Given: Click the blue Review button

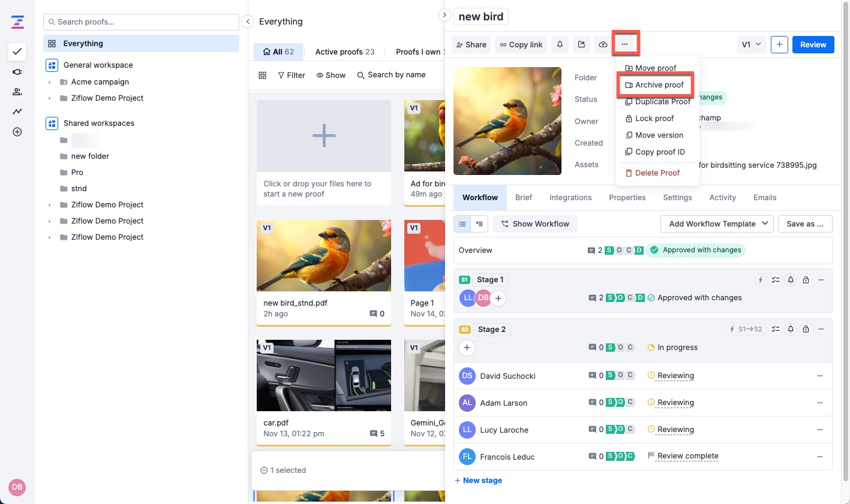Looking at the screenshot, I should [x=813, y=44].
